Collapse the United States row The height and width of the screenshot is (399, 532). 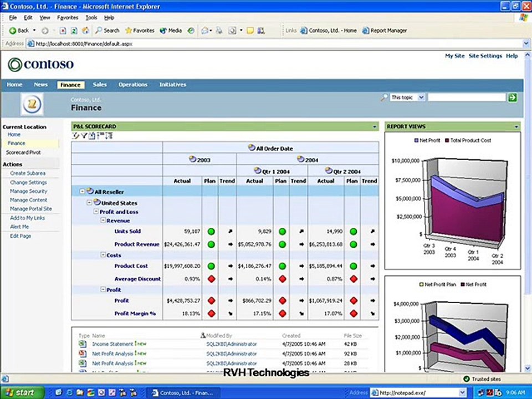click(x=89, y=203)
